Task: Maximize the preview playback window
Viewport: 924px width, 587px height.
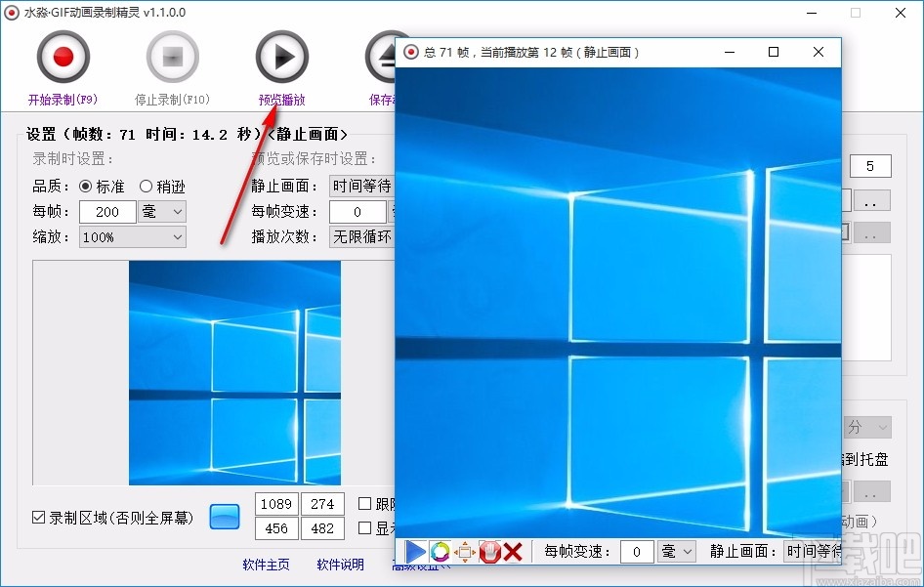Action: coord(774,52)
